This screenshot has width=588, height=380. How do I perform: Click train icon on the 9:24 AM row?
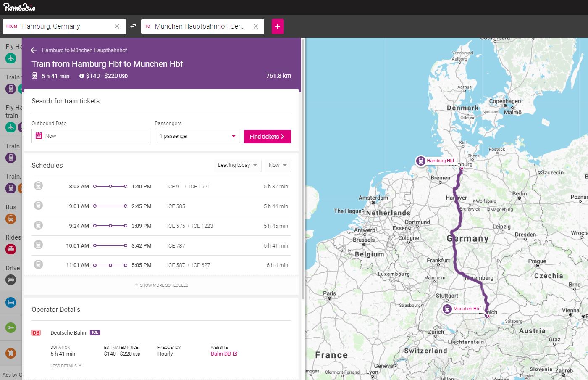38,225
